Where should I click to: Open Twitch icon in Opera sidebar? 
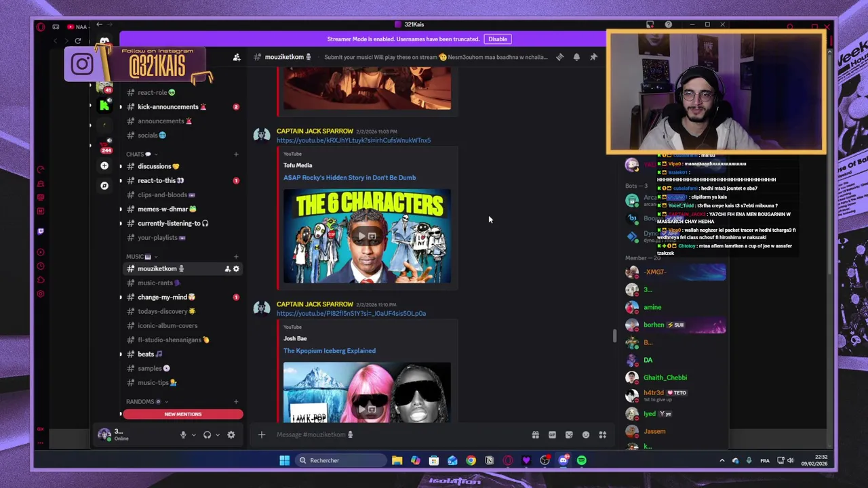[41, 232]
